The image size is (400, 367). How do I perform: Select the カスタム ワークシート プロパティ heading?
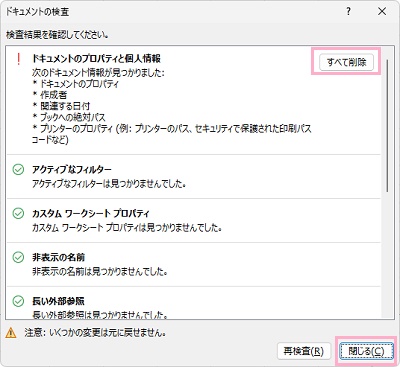click(91, 213)
